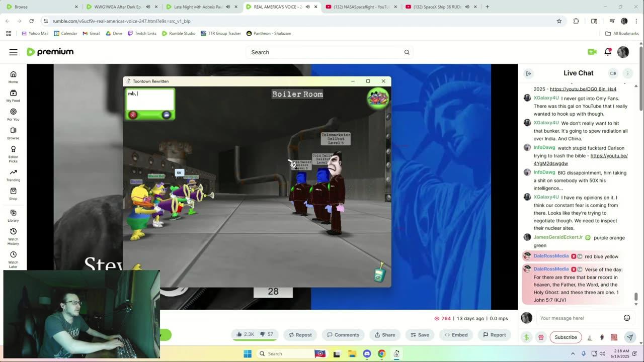The width and height of the screenshot is (644, 362).
Task: Mute the REAL AMERICA'S VOICE tab
Action: [x=307, y=7]
